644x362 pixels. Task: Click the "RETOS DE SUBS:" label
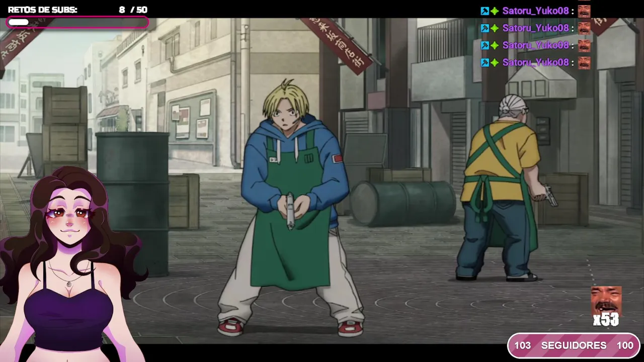click(43, 10)
